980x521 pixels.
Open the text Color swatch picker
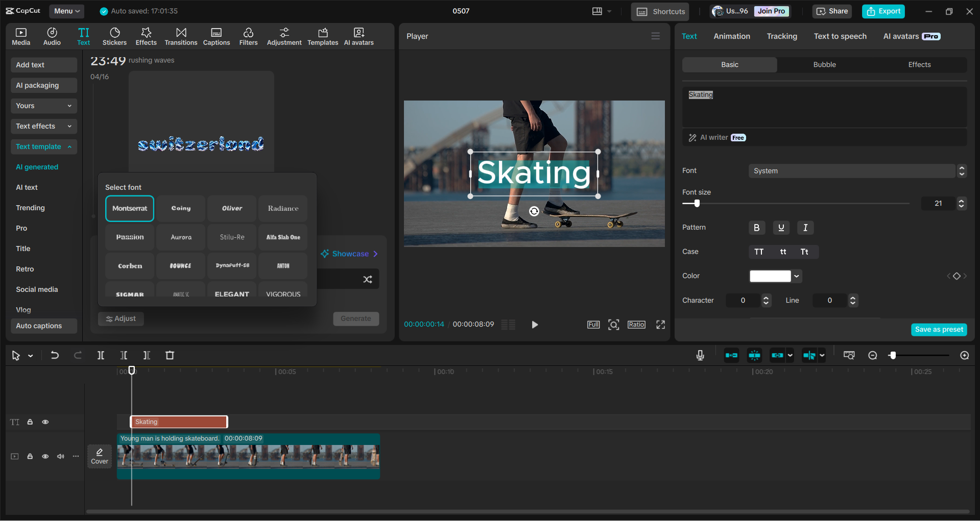tap(771, 276)
